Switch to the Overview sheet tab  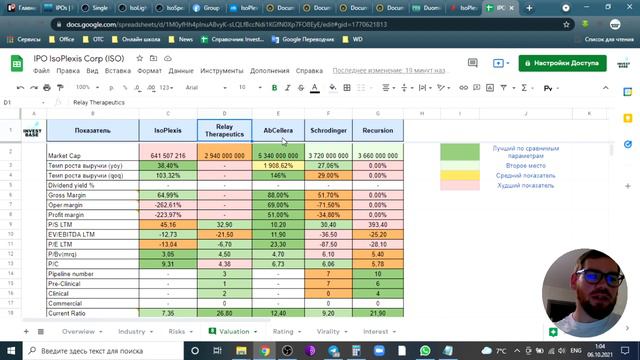78,331
